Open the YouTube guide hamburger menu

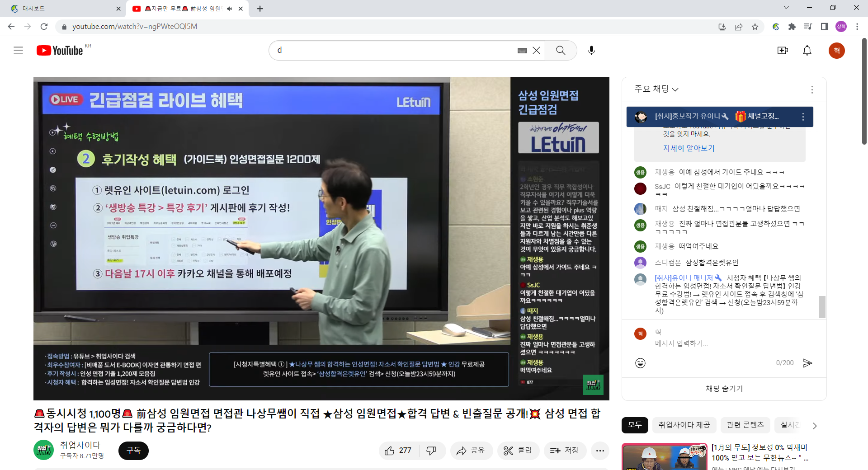(18, 50)
